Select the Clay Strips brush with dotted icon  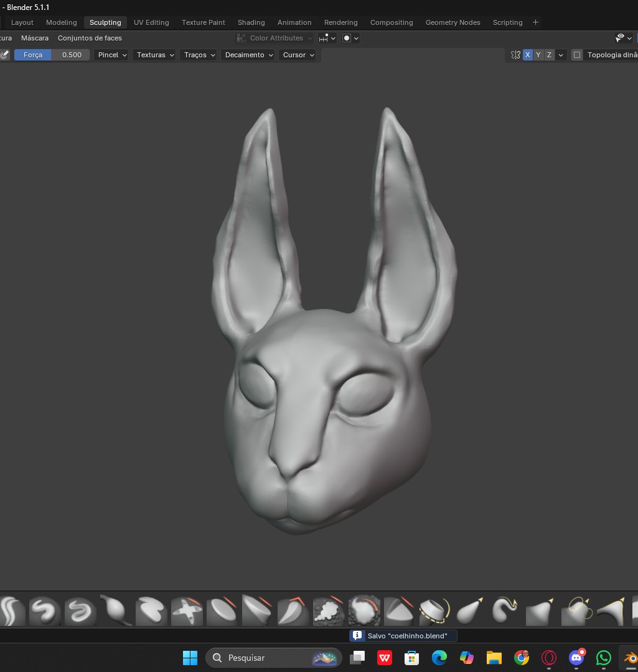(328, 612)
